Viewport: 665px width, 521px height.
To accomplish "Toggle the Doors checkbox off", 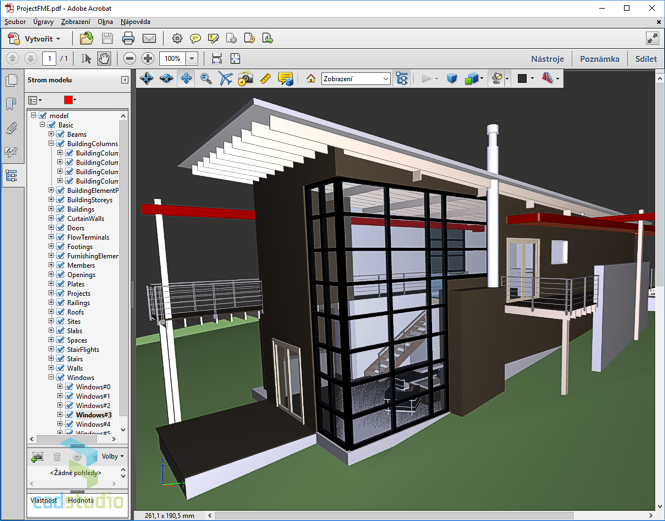I will (60, 228).
